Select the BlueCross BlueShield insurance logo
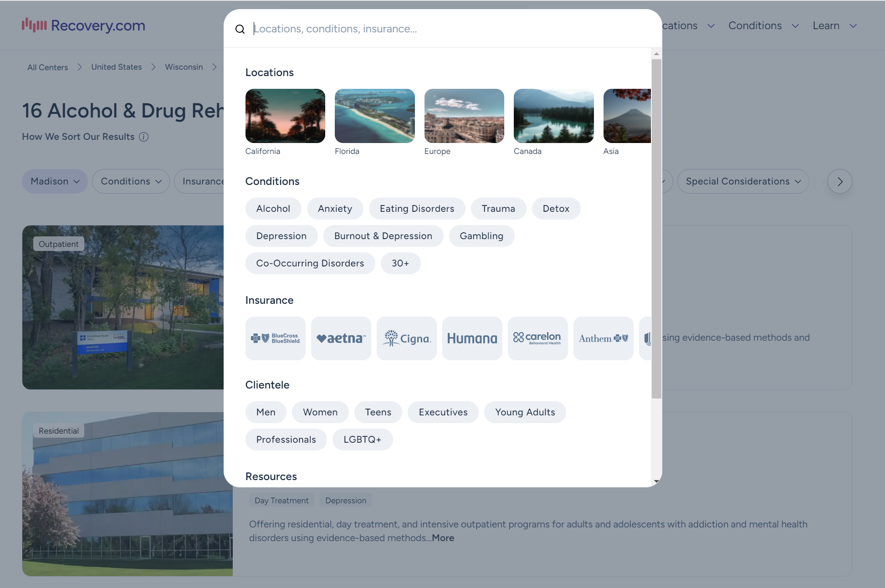885x588 pixels. pyautogui.click(x=276, y=338)
